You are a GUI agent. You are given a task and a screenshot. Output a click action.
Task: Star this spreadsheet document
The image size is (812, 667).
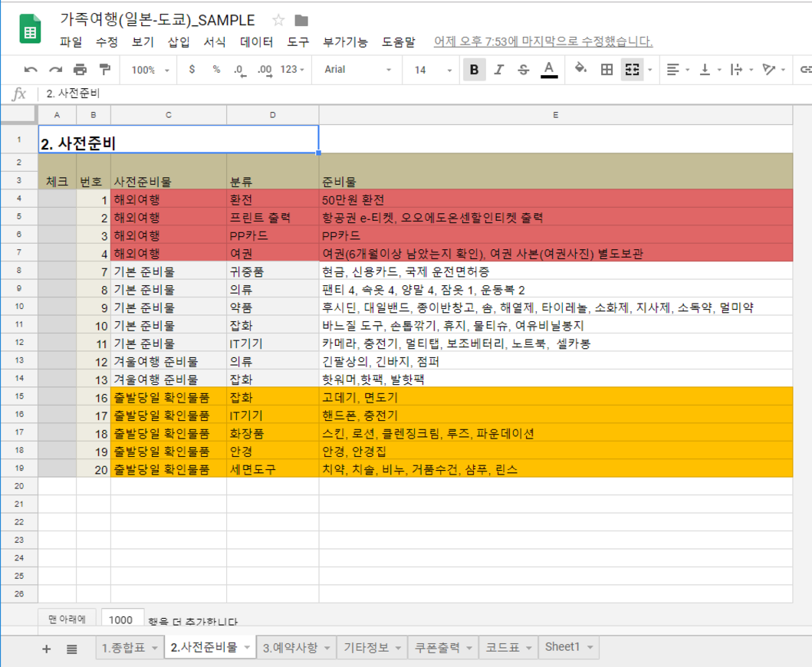pos(278,20)
